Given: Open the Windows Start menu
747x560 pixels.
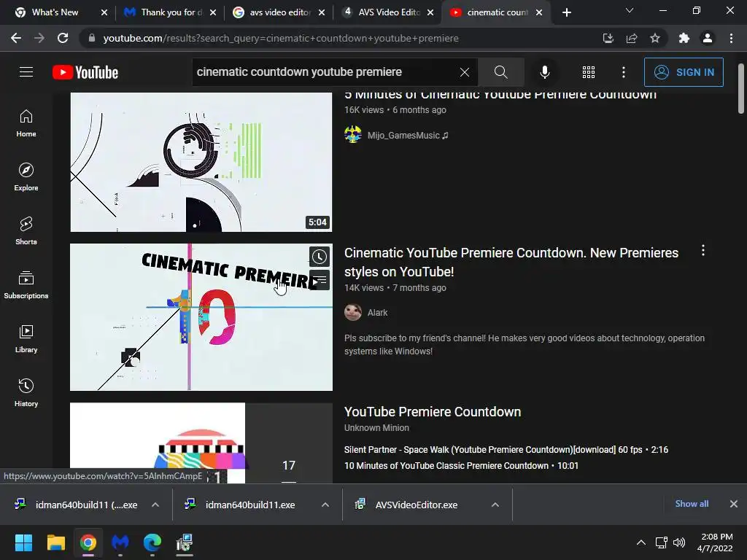Looking at the screenshot, I should [23, 542].
